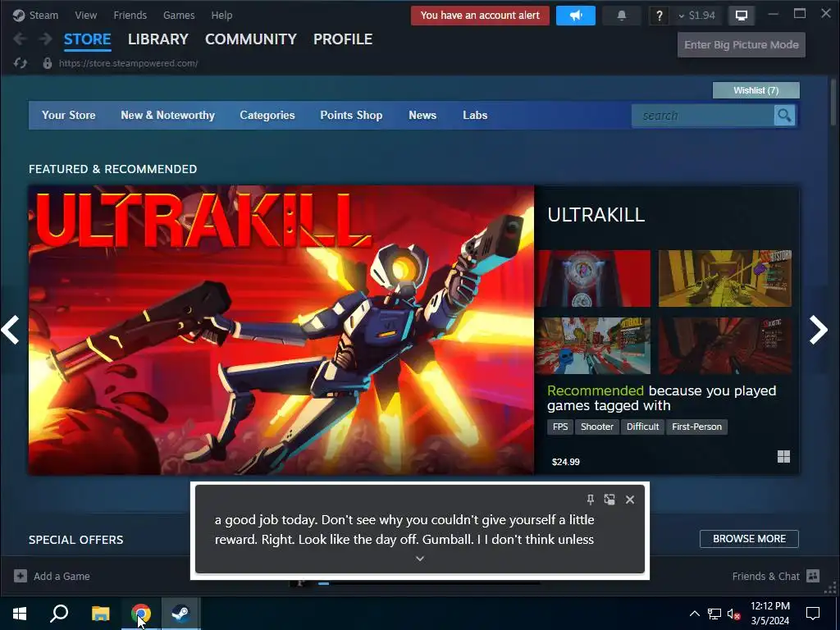Click the Windows platform icon on ULTRAKILL
This screenshot has height=630, width=840.
point(783,456)
